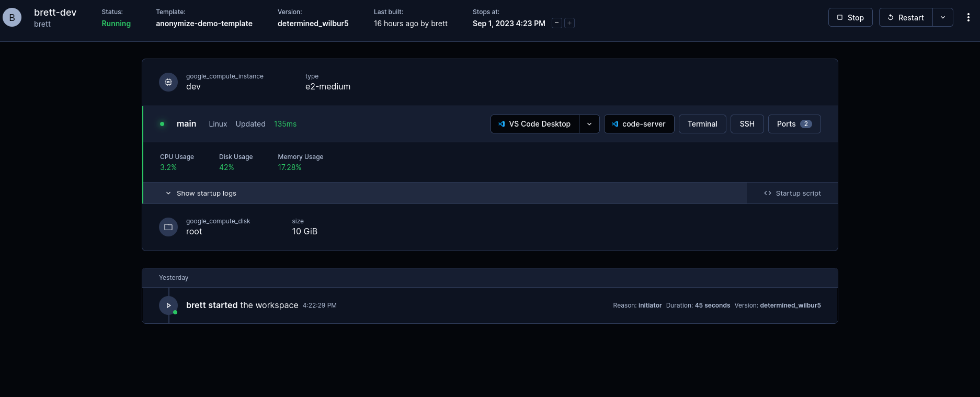Click the green agent status dot beside main
This screenshot has height=397, width=980.
162,124
